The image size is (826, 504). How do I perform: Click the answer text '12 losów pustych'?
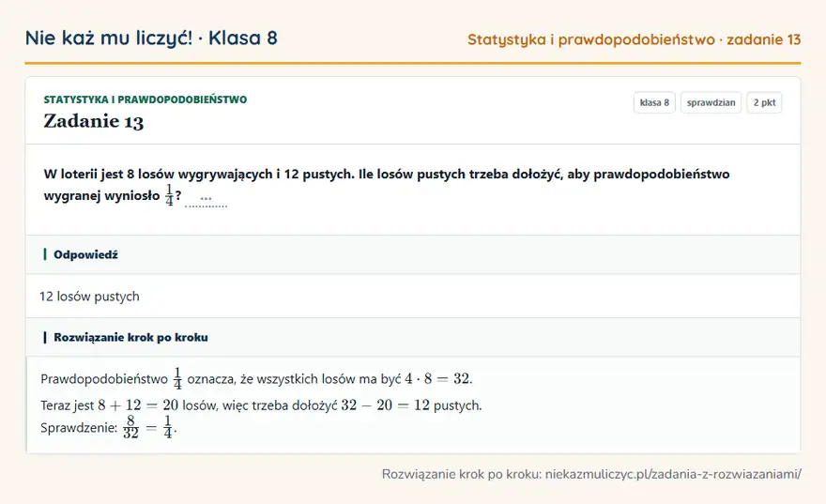click(89, 297)
